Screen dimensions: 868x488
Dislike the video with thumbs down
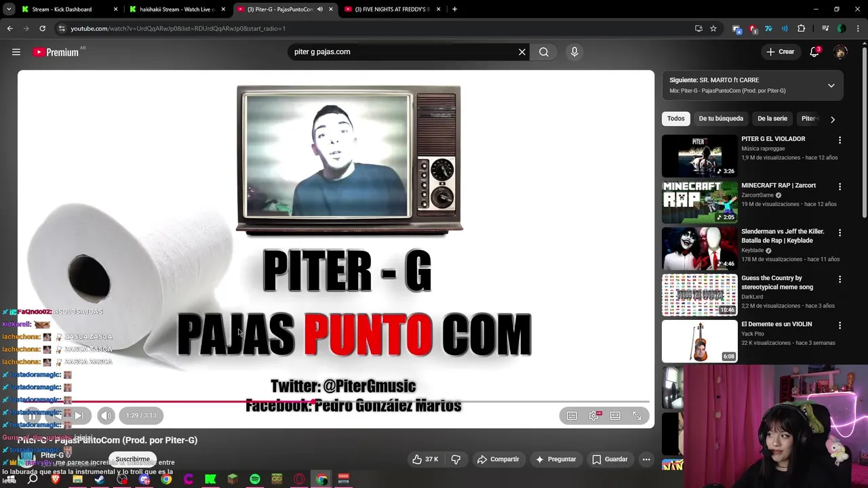click(456, 460)
